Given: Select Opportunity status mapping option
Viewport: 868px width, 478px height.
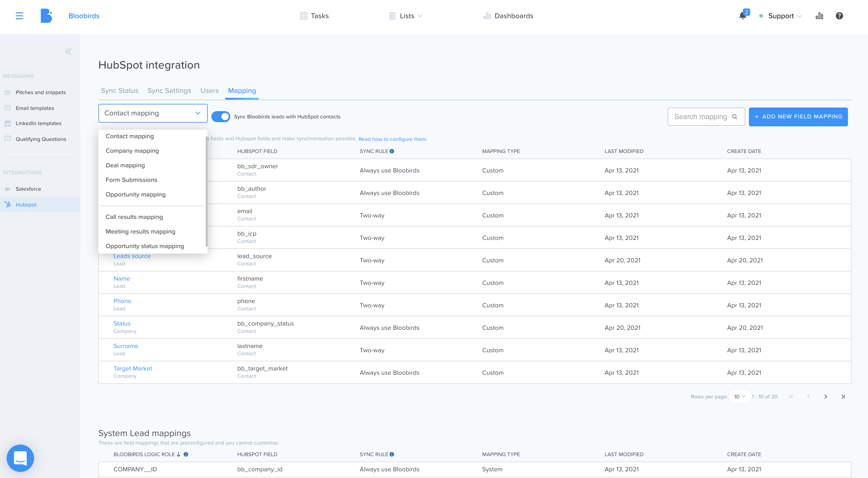Looking at the screenshot, I should point(145,246).
